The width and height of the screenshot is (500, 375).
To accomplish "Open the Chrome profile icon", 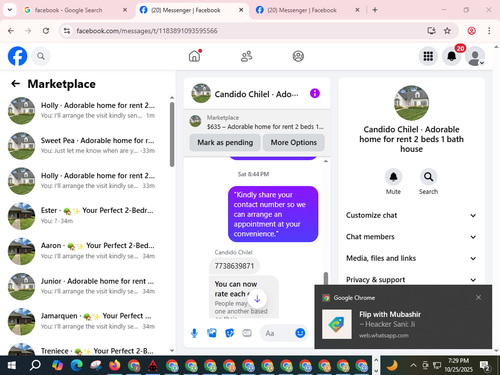I will point(471,31).
